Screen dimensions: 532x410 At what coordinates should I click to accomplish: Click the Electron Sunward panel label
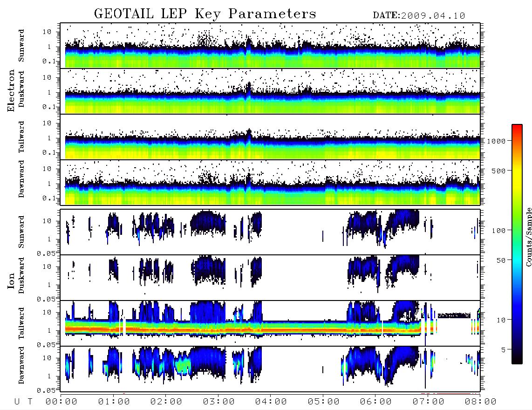pos(21,46)
